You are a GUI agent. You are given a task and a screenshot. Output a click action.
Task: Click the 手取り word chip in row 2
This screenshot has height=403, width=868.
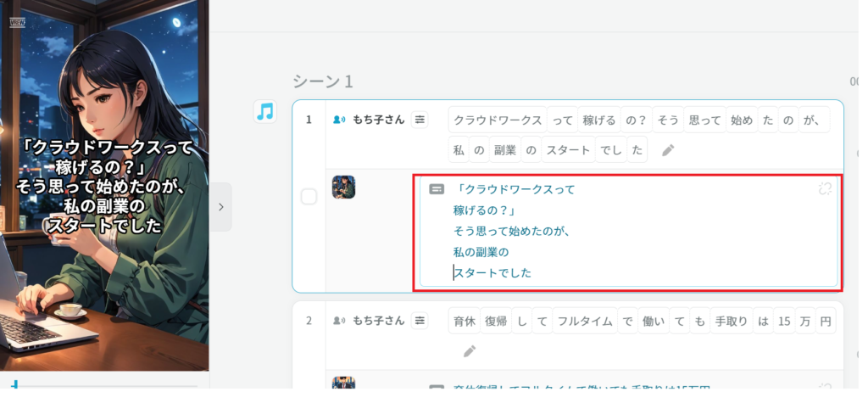click(x=731, y=322)
